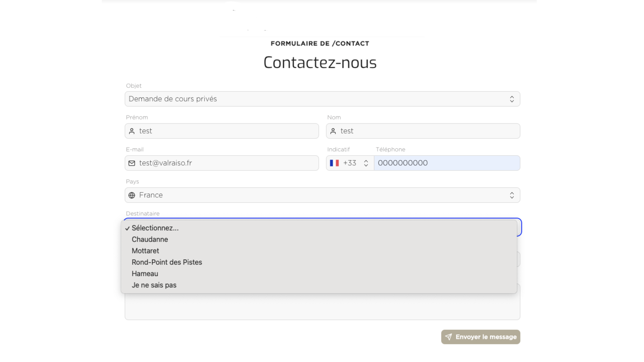Select the checked 'Sélectionnez...' placeholder option

[155, 228]
